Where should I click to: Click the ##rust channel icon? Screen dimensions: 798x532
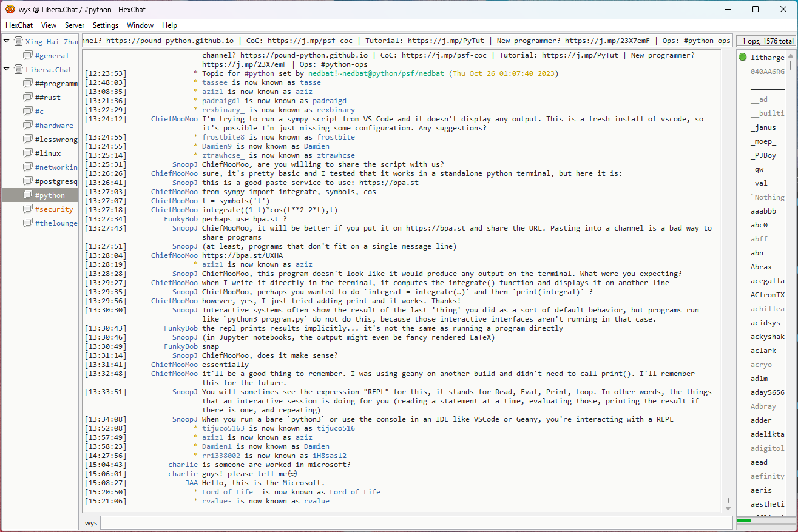click(x=28, y=98)
